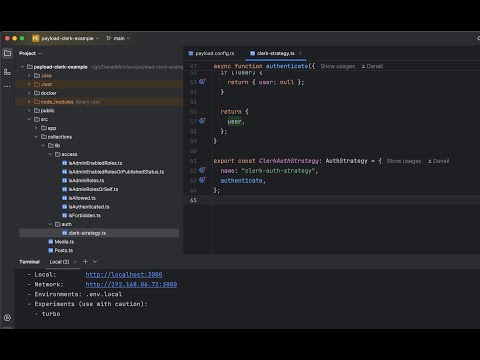
Task: Click Show usages next to ClerkAuthStrategy
Action: tap(404, 161)
